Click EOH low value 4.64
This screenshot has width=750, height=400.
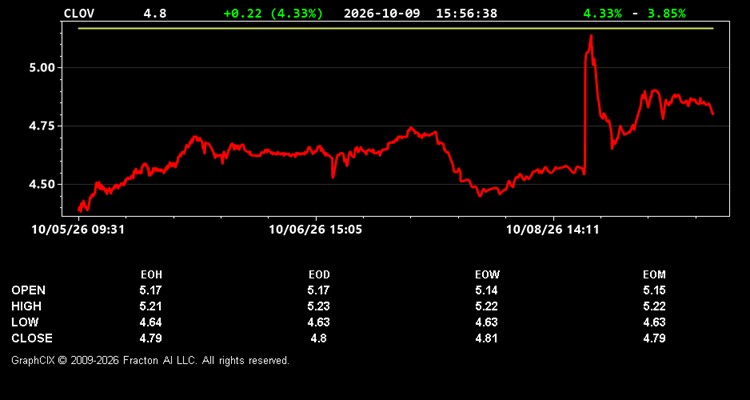point(151,322)
